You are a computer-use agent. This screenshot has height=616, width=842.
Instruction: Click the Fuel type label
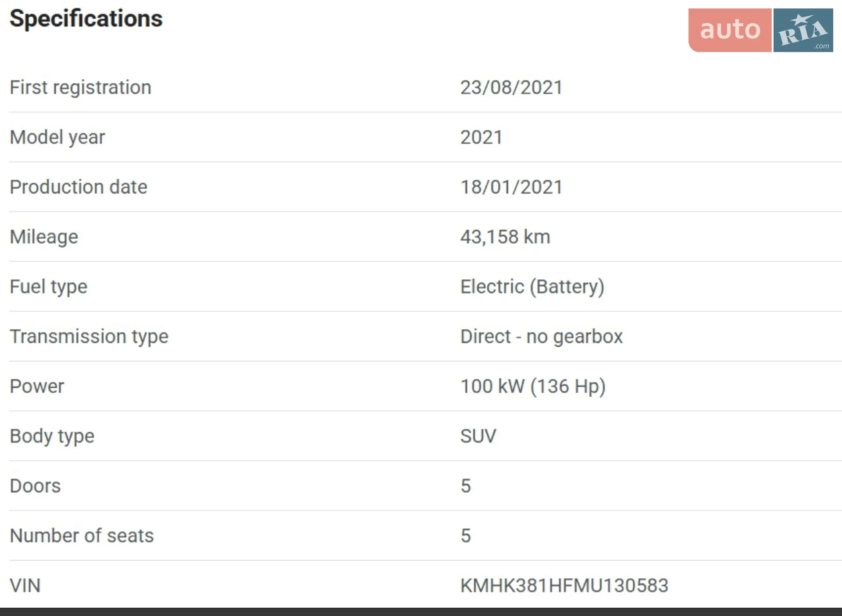pyautogui.click(x=49, y=287)
